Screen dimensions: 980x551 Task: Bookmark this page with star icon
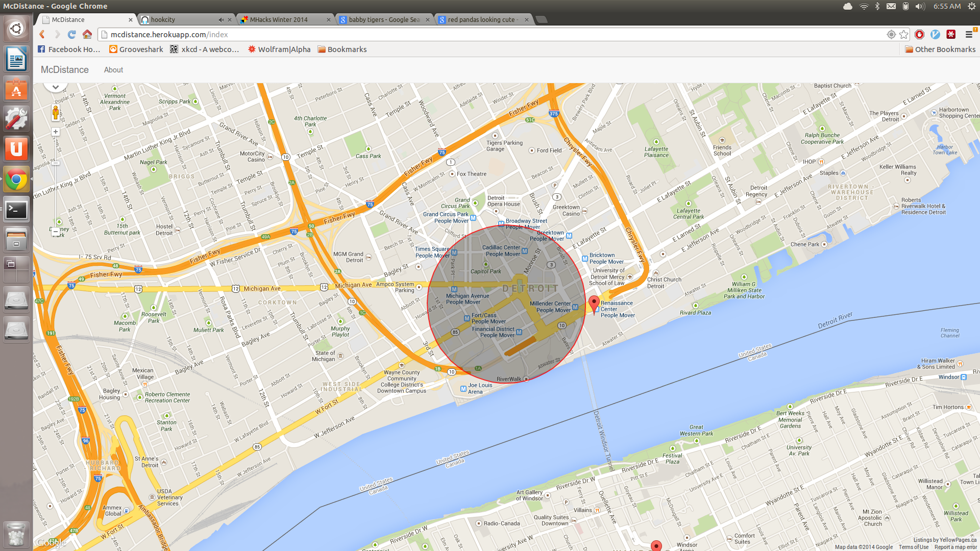pos(904,35)
